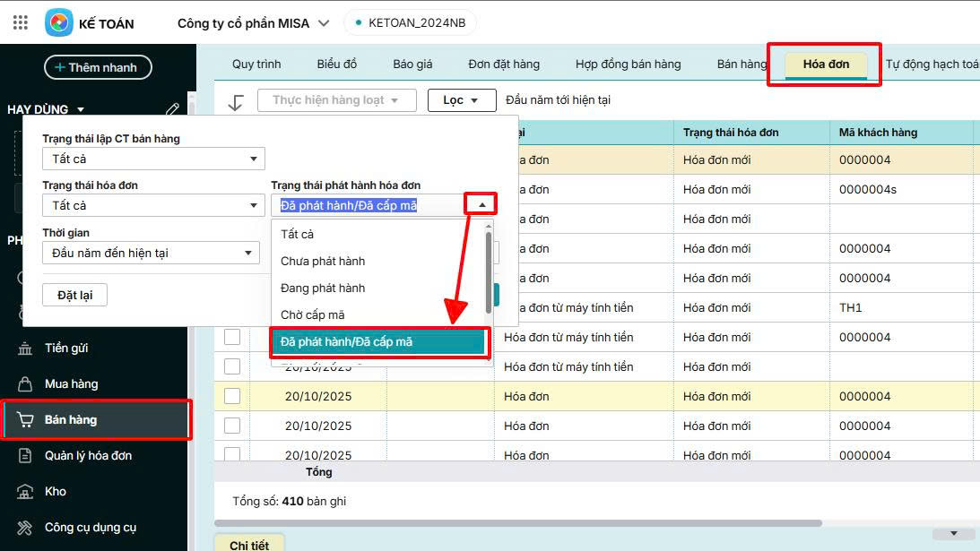980x551 pixels.
Task: Click the down-arrow icon left of Thực hiện hàng loạt
Action: (x=236, y=101)
